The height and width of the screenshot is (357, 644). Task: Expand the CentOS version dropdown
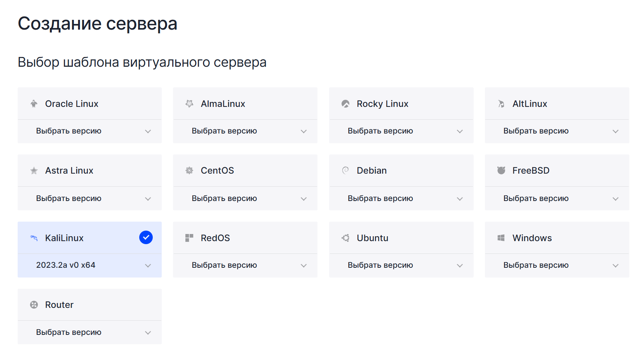[245, 198]
